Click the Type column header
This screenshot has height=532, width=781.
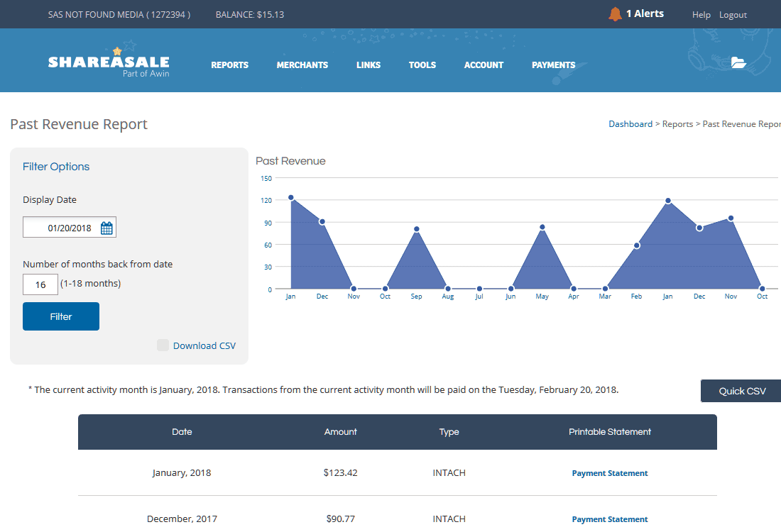pos(449,432)
